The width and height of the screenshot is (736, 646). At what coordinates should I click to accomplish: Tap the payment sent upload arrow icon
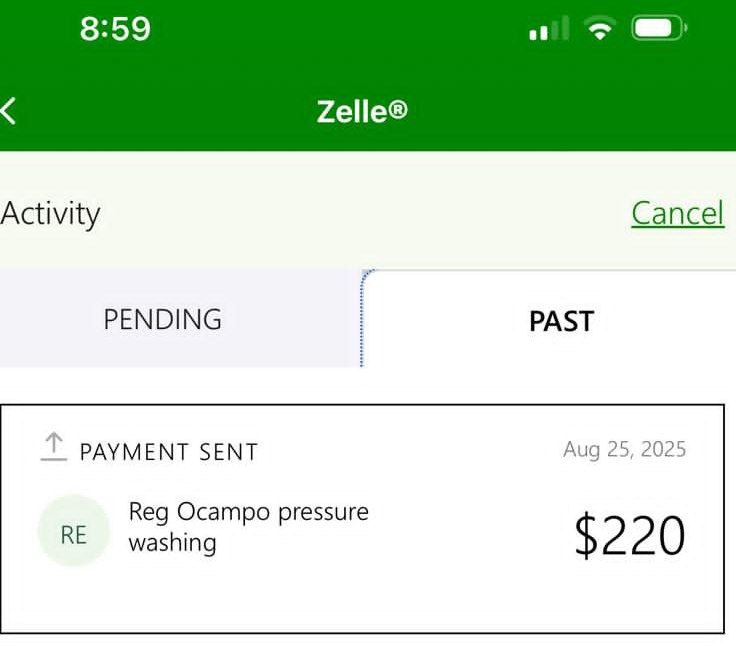tap(53, 447)
